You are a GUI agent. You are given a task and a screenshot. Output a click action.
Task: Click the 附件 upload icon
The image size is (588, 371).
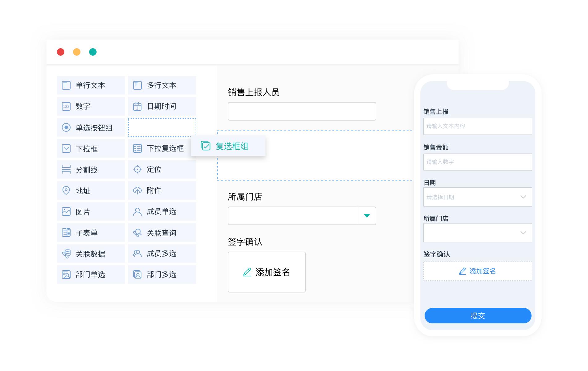137,190
